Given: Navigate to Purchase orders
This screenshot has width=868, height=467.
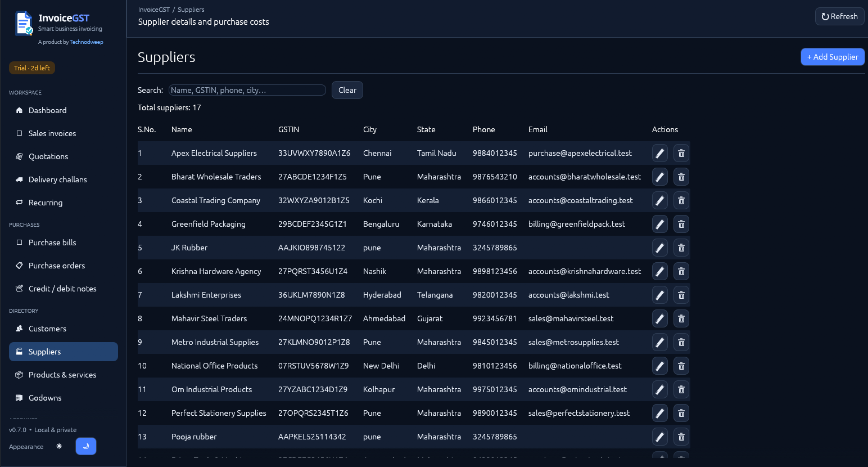Looking at the screenshot, I should pyautogui.click(x=64, y=266).
